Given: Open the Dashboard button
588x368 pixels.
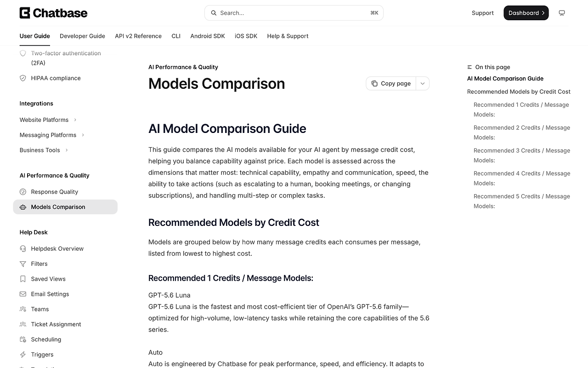Looking at the screenshot, I should point(526,13).
